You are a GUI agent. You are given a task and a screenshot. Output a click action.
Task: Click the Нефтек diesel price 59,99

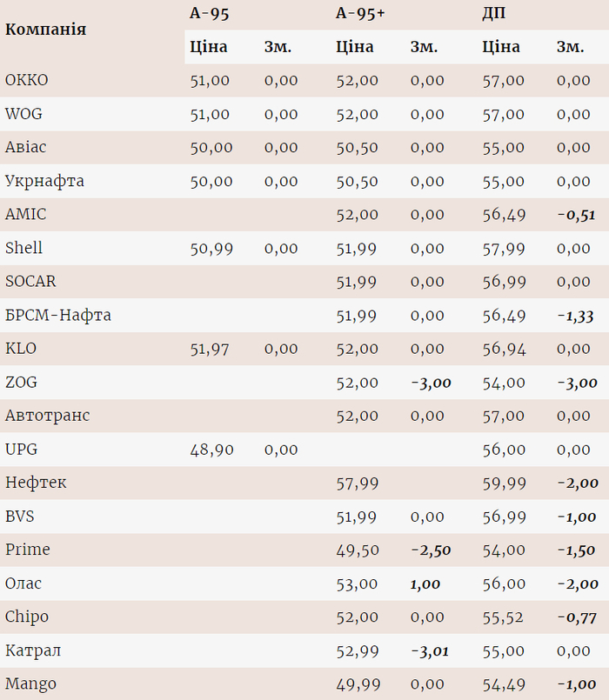click(x=503, y=483)
